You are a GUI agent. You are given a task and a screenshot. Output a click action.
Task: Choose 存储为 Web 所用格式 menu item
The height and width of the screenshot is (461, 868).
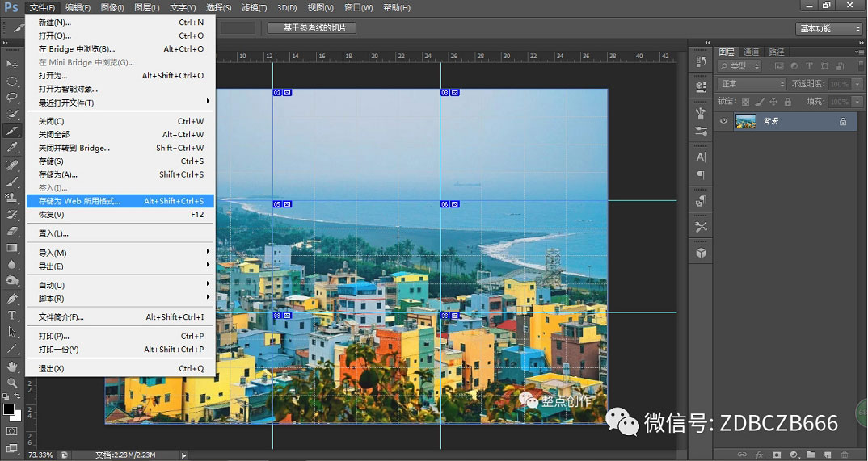pos(79,201)
